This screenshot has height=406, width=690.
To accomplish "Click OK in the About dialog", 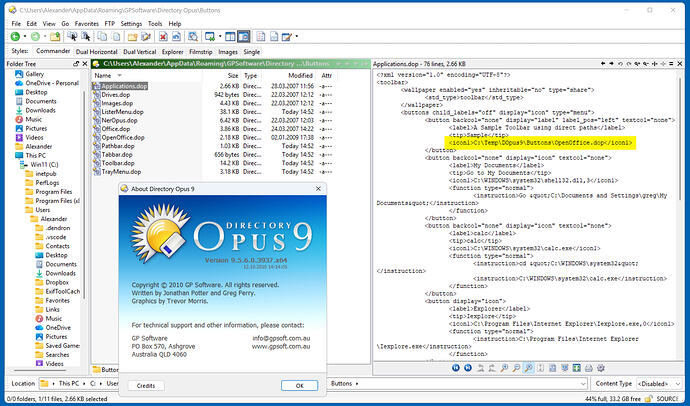I will click(x=299, y=385).
